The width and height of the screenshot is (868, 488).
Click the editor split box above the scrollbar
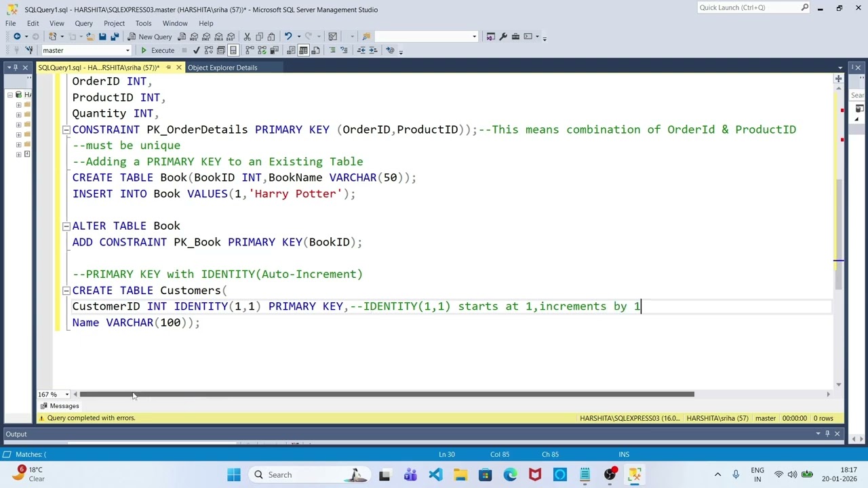pyautogui.click(x=838, y=79)
